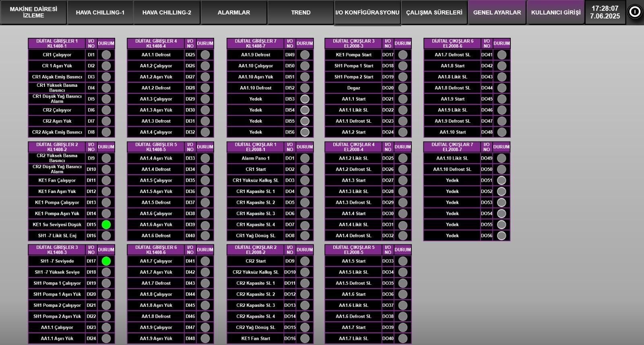
Task: Click the green status indicator for DI15
Action: 106,225
